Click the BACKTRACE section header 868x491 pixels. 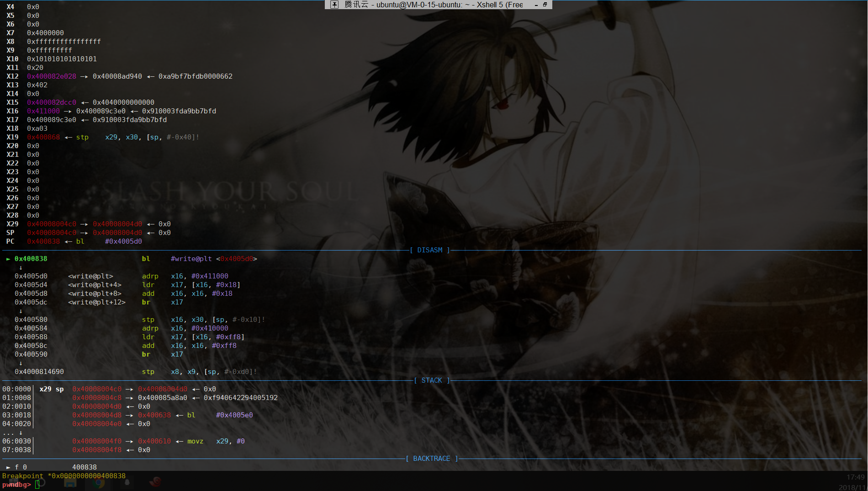click(432, 459)
